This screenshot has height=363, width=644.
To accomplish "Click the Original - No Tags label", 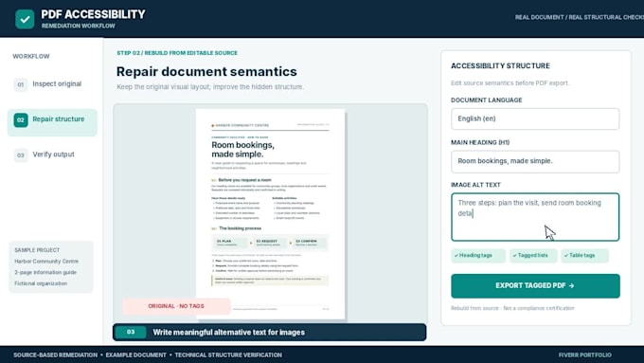I will pyautogui.click(x=176, y=306).
